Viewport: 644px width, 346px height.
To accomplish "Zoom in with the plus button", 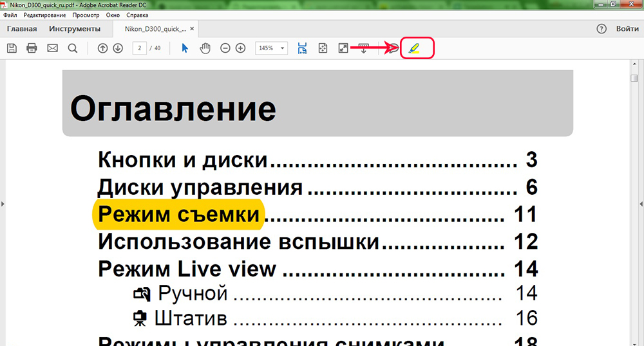I will click(240, 48).
